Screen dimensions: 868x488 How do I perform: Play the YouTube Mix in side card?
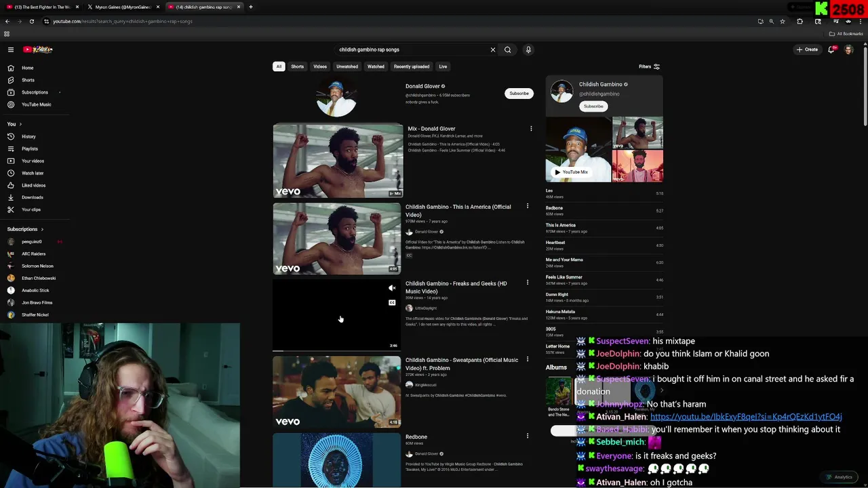click(x=571, y=172)
